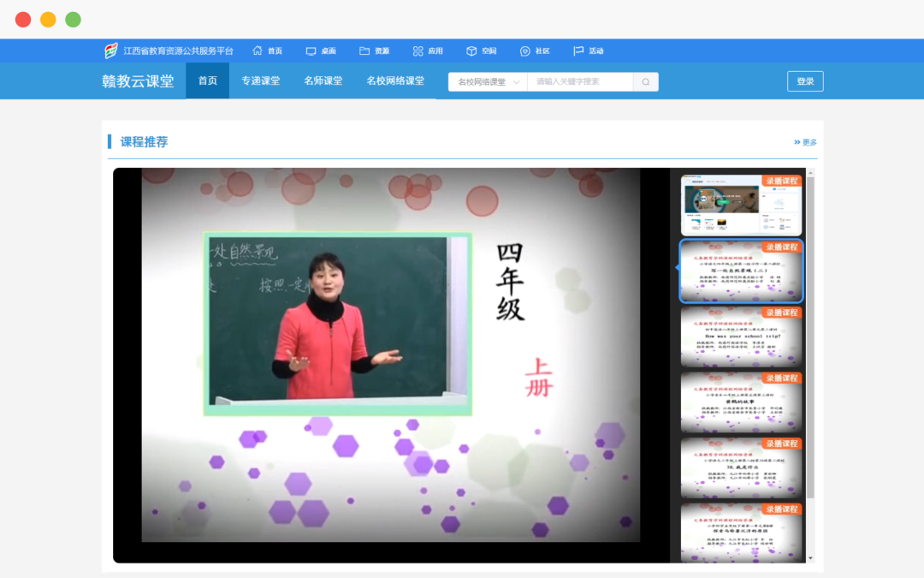Click the magnifier search icon button
This screenshot has height=578, width=924.
[x=646, y=82]
